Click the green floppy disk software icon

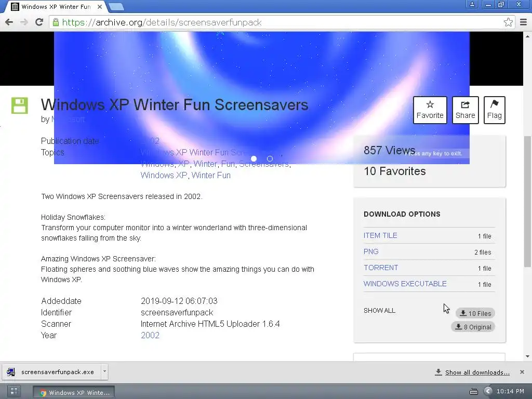pos(20,105)
